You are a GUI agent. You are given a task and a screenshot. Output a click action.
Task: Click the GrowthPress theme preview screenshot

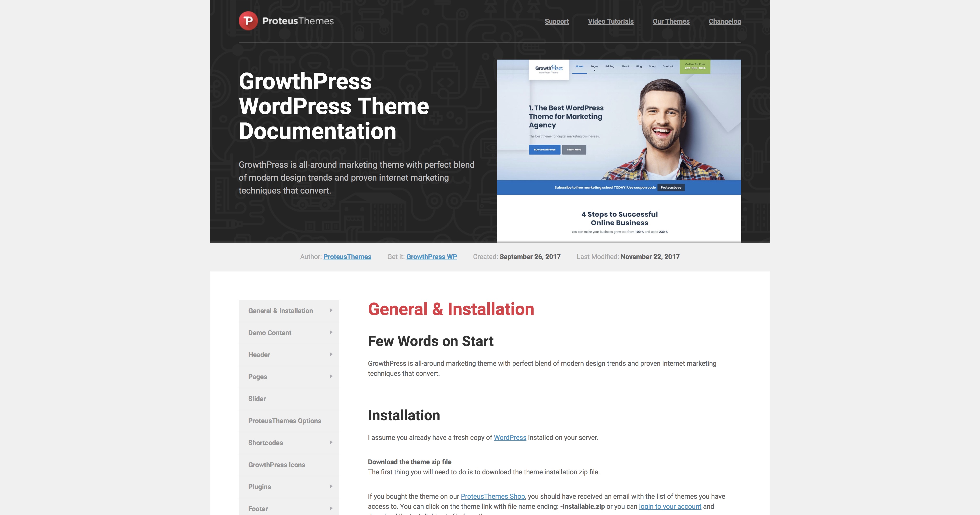point(619,151)
